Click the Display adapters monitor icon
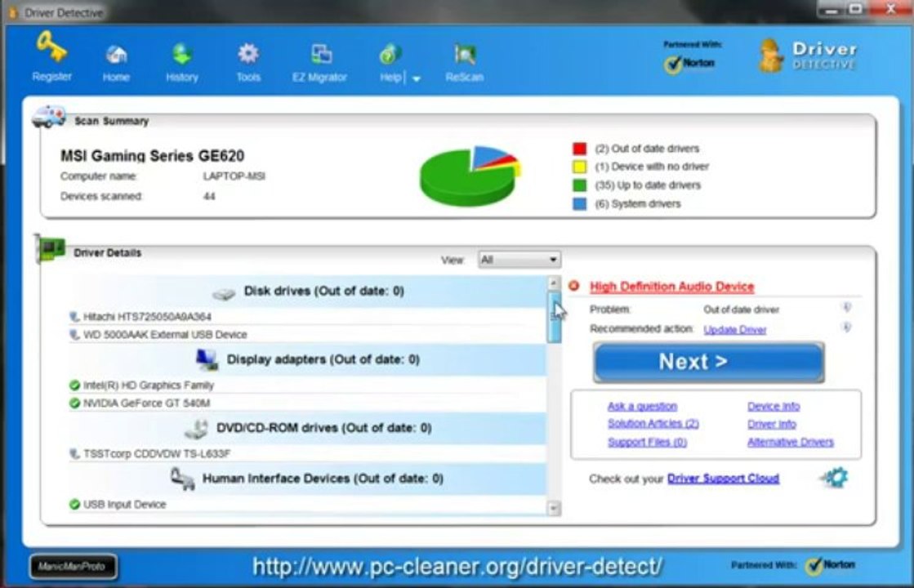 (x=207, y=359)
